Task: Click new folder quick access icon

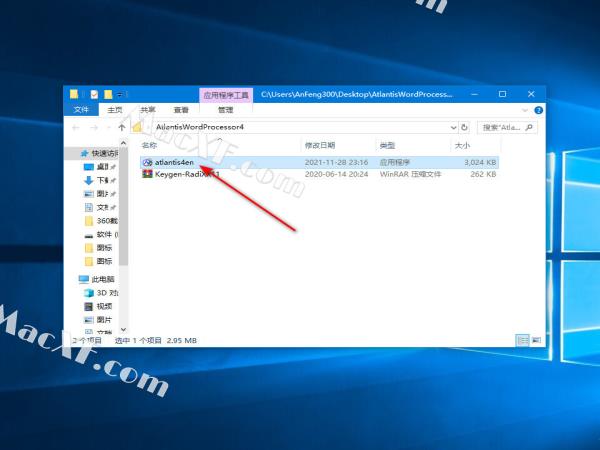Action: coord(108,94)
